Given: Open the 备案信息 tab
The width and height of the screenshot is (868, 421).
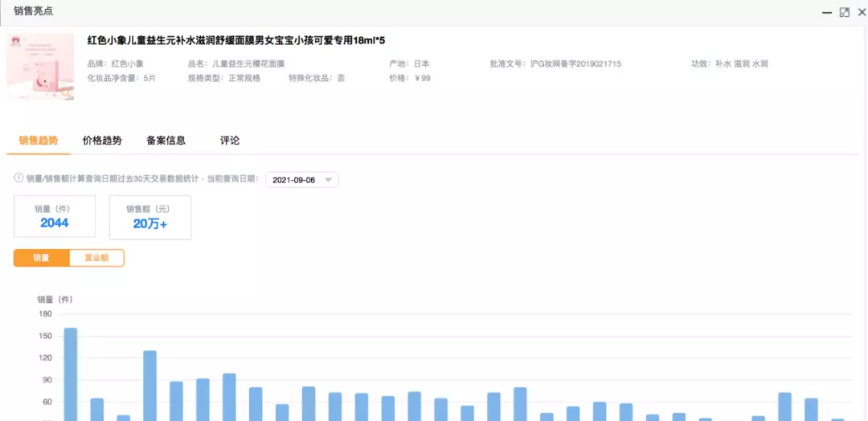Looking at the screenshot, I should click(166, 141).
